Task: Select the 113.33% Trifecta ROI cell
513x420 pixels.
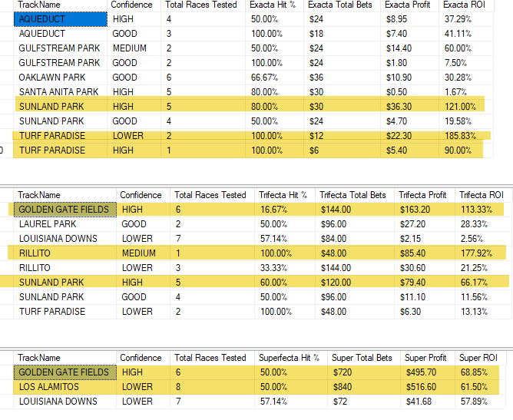Action: 483,210
